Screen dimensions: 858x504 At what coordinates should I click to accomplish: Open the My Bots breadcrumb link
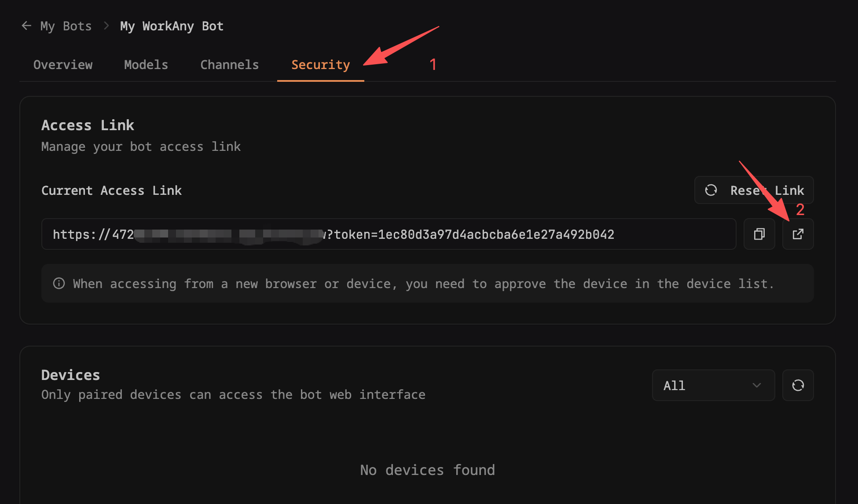(x=66, y=26)
